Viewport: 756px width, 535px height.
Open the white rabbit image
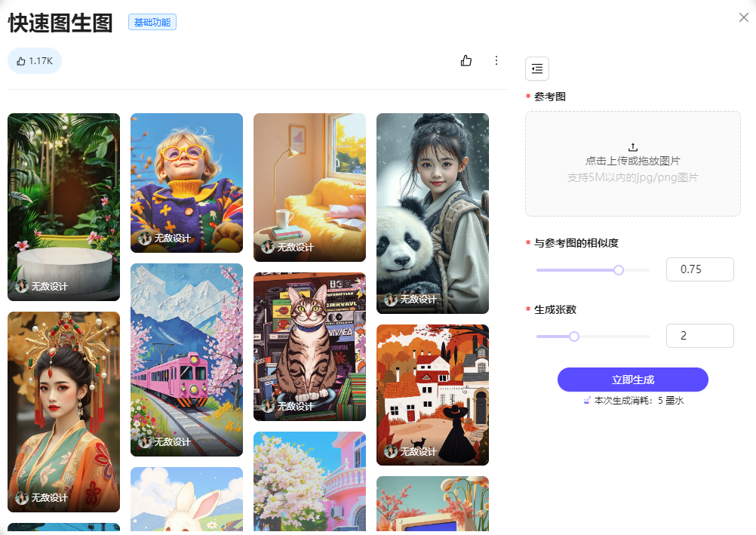click(186, 500)
